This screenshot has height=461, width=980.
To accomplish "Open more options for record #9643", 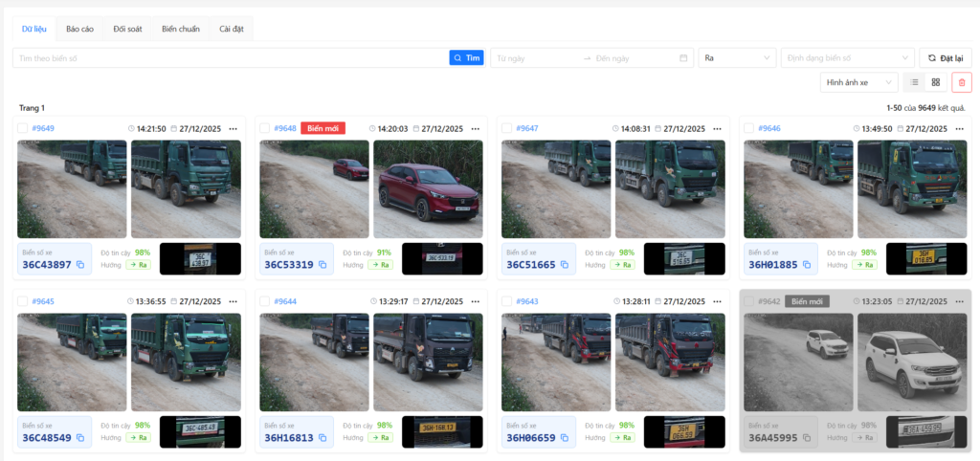I will pos(718,301).
